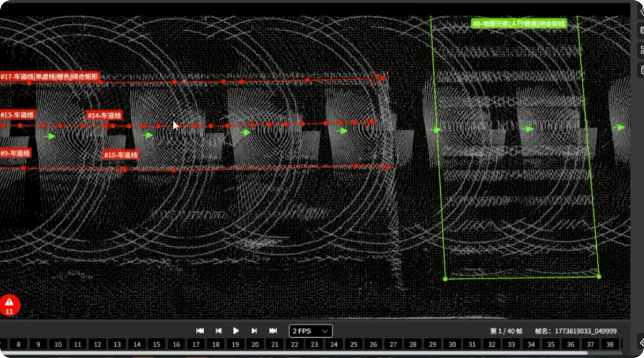This screenshot has width=644, height=358.
Task: Open the red warning alert badge showing 11
Action: (9, 306)
